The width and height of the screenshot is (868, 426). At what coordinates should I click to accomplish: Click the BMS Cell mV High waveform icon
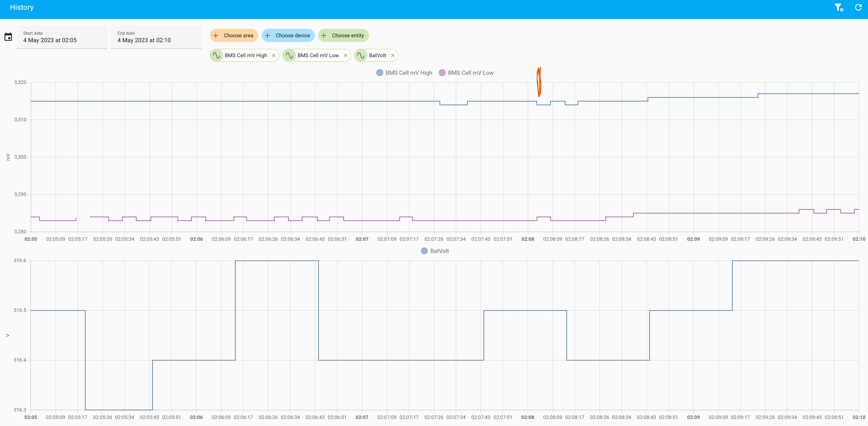pos(216,56)
